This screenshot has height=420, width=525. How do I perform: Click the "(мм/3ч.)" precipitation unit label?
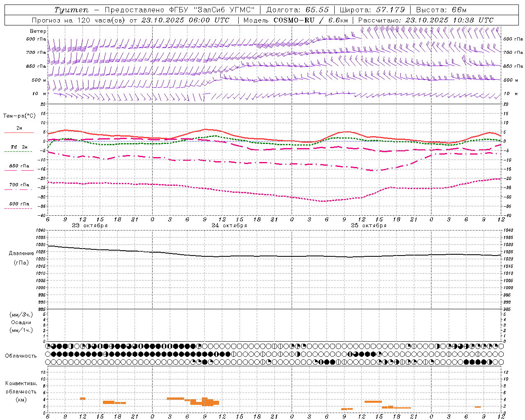coord(21,315)
